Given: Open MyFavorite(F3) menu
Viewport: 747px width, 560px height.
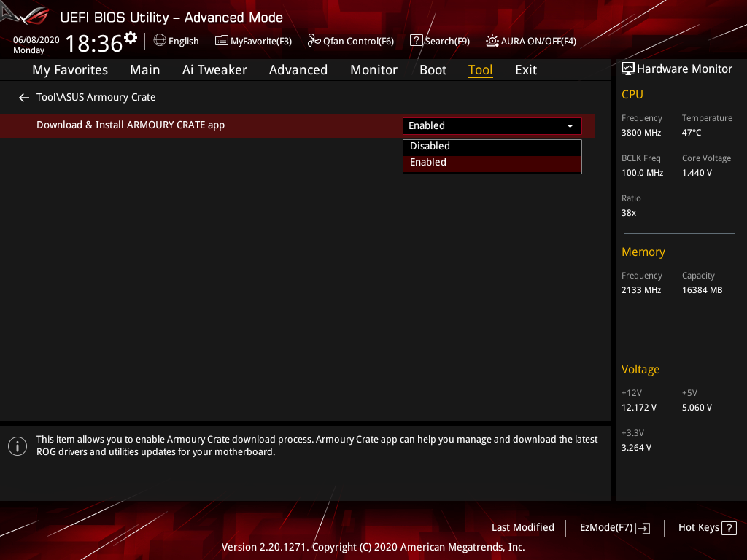Looking at the screenshot, I should point(261,42).
